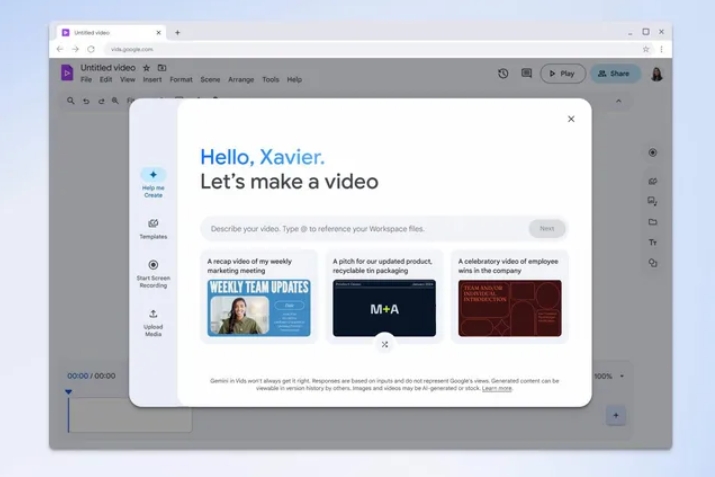Open templates icon in right sidebar
Viewport: 715px width, 477px height.
point(653,181)
